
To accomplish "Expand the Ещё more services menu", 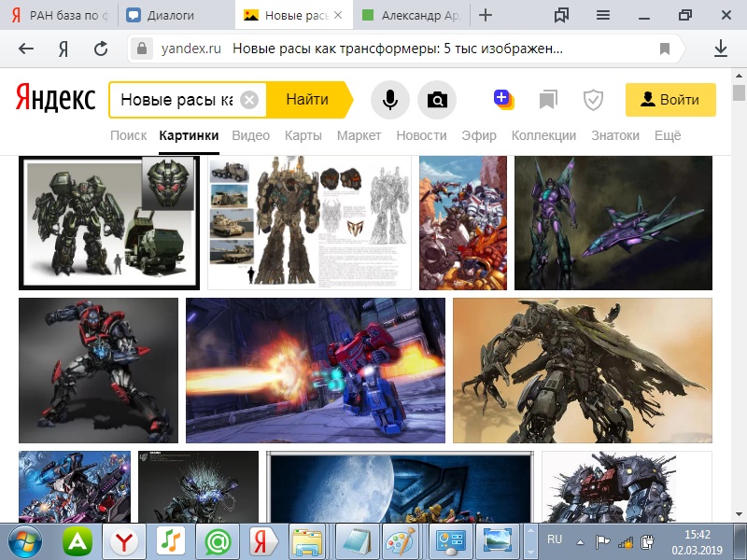I will pos(668,135).
